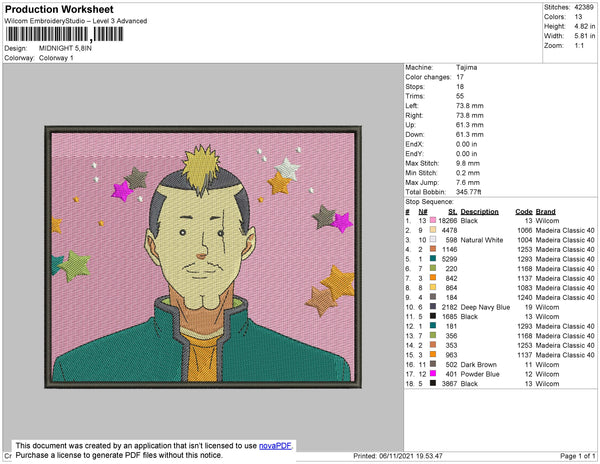Click the 'MIDNIGHT 5,8IN' design name

coord(65,49)
